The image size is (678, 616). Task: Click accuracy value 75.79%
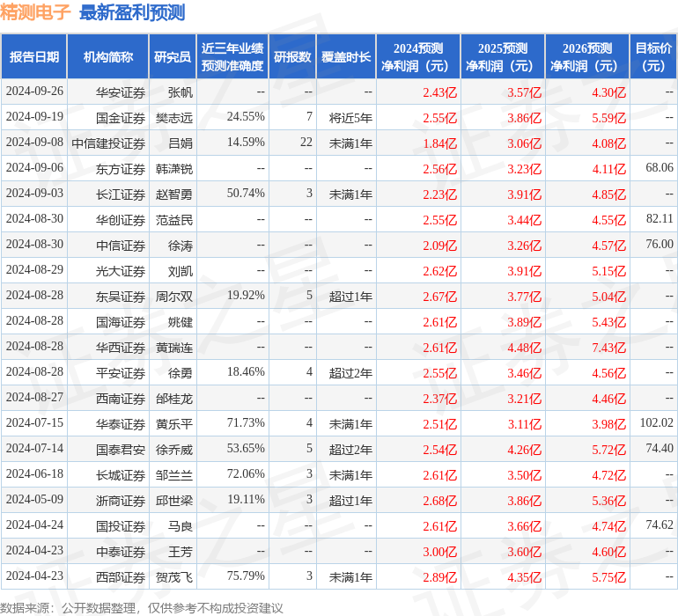point(246,576)
